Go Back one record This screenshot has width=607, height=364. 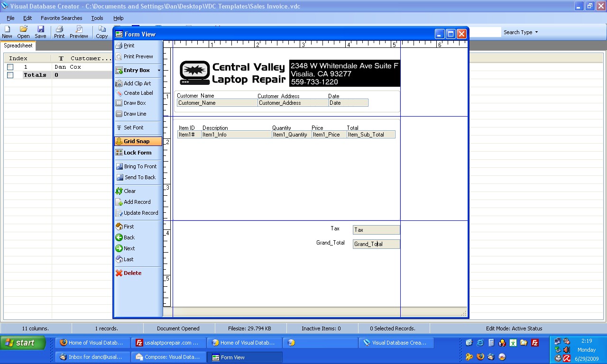125,237
